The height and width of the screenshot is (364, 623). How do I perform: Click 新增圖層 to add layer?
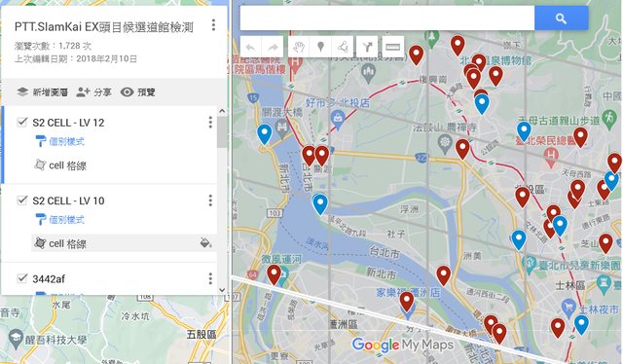(43, 92)
